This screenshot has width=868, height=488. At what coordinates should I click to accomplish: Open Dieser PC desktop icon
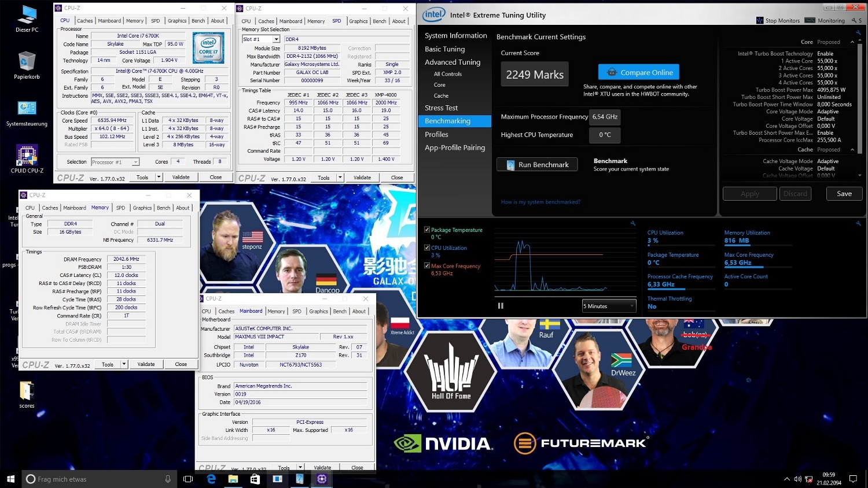27,19
